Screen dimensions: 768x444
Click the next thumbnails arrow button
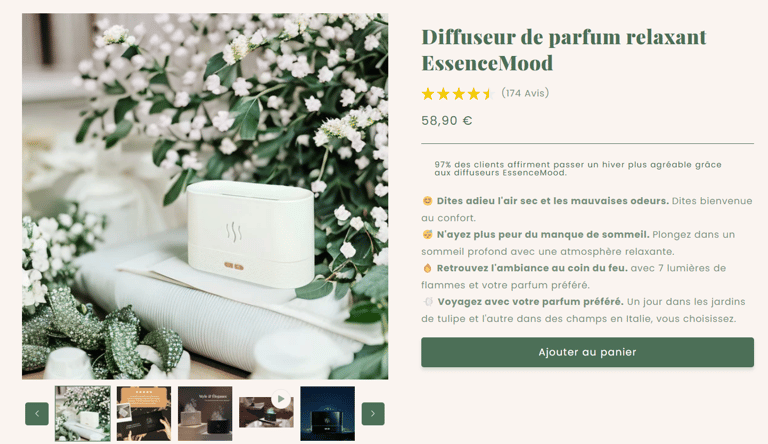coord(373,414)
